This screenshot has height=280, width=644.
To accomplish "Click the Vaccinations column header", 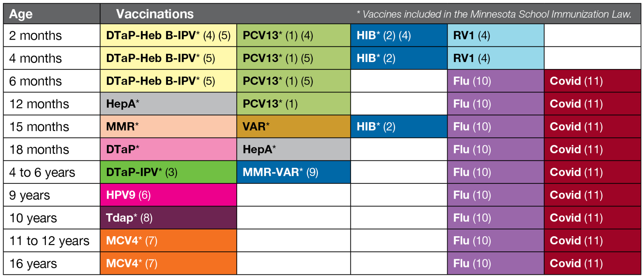I will (155, 14).
